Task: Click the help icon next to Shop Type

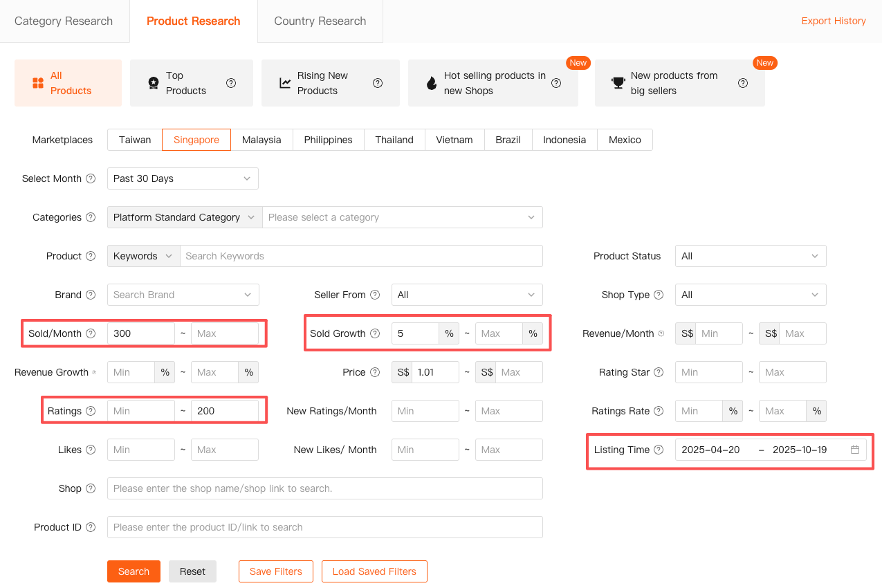Action: (659, 295)
